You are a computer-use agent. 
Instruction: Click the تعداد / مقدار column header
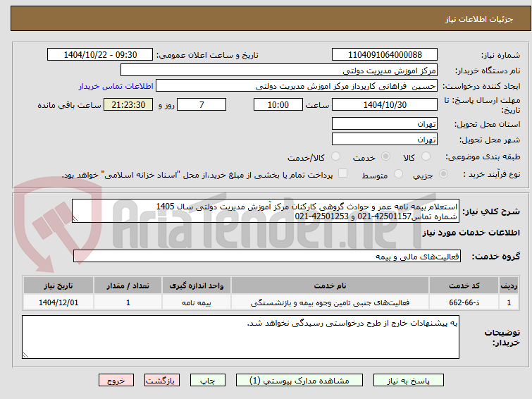coord(128,286)
